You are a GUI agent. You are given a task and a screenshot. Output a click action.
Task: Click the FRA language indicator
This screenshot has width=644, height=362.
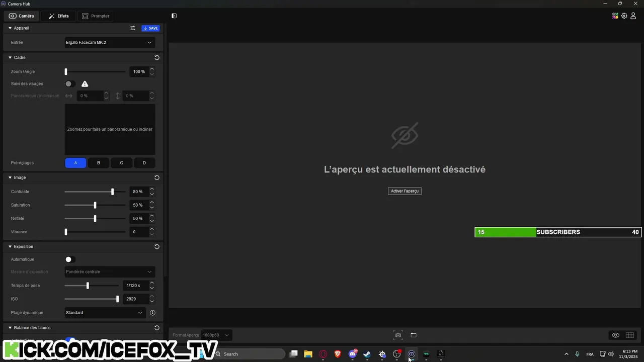(590, 354)
